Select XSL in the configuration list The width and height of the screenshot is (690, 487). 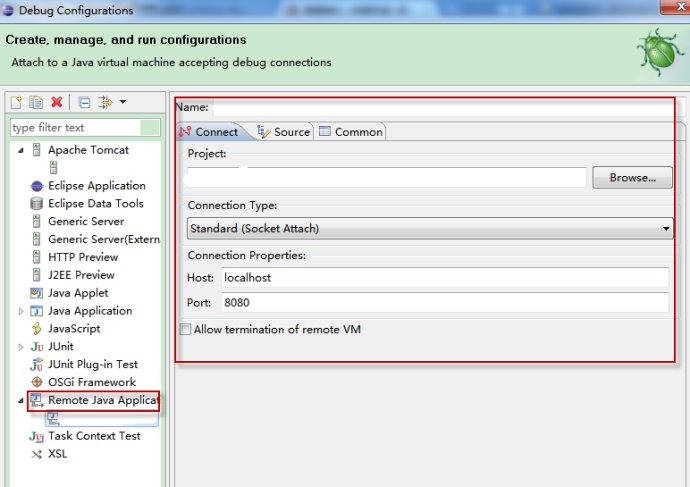coord(57,454)
